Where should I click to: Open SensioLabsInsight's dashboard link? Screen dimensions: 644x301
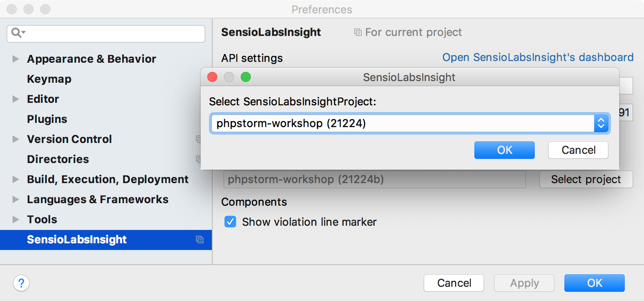(538, 57)
